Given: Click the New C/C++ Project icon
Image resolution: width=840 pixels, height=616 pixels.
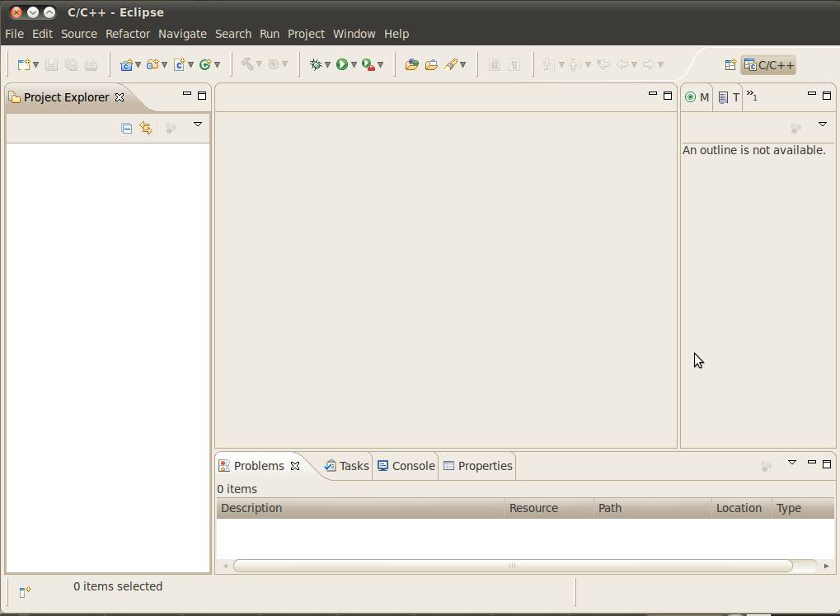Looking at the screenshot, I should pyautogui.click(x=126, y=65).
